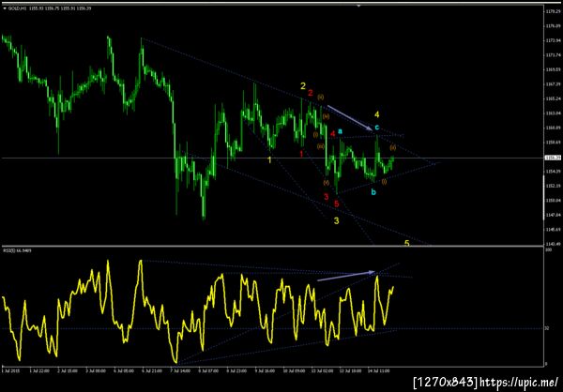The width and height of the screenshot is (563, 392).
Task: Click the red wave label 4
Action: [333, 134]
